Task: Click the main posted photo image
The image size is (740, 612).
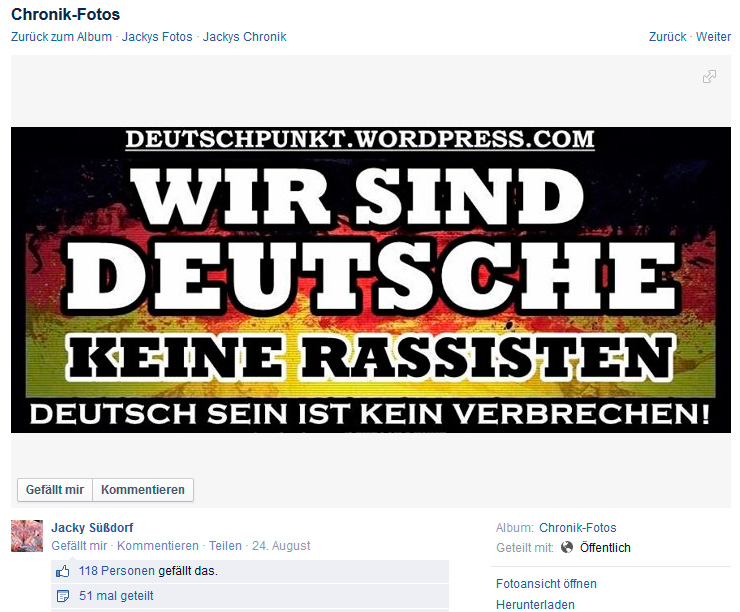Action: [371, 280]
